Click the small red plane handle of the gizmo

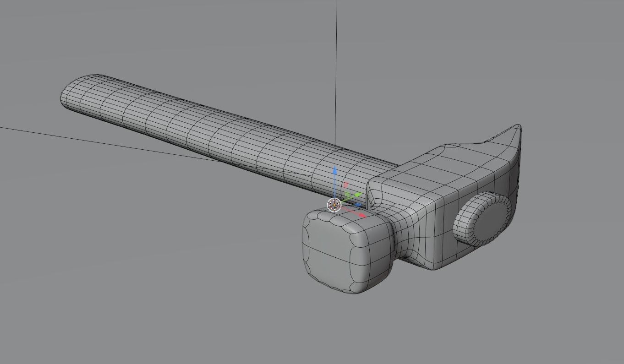point(345,185)
